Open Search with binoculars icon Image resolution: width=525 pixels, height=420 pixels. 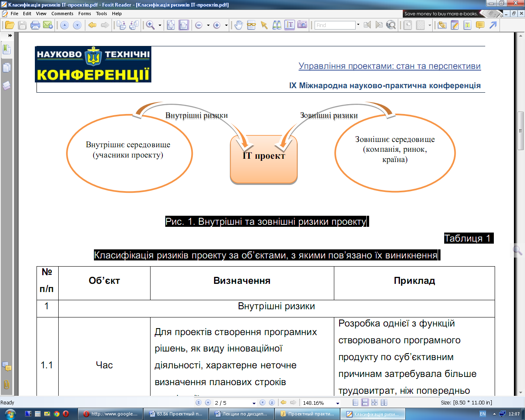[277, 25]
